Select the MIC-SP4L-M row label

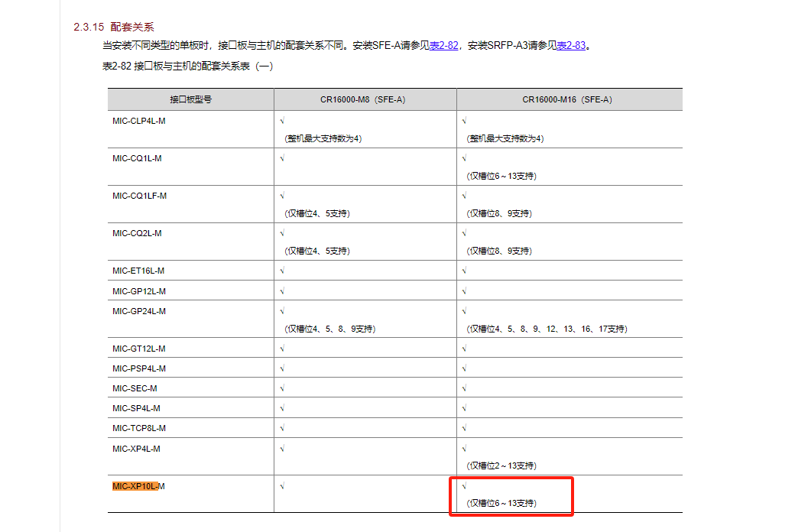click(x=136, y=408)
